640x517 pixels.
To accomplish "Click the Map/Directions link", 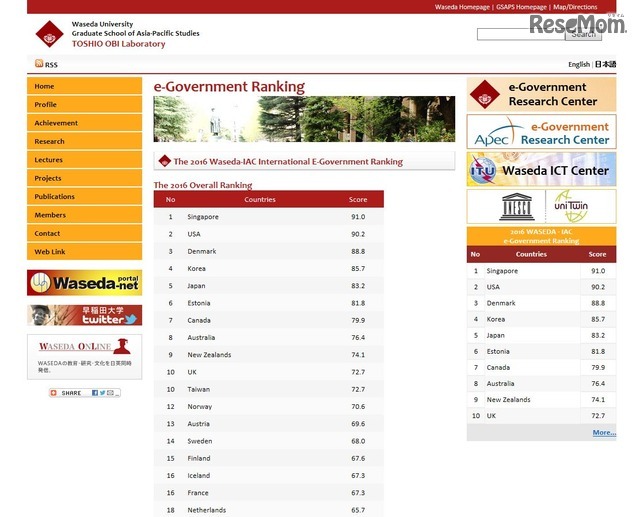I will tap(575, 7).
